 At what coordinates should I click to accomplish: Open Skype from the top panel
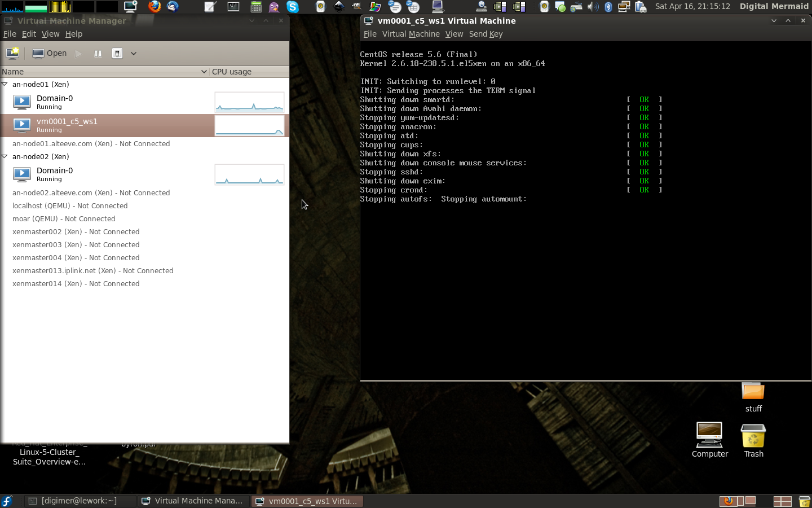click(293, 6)
